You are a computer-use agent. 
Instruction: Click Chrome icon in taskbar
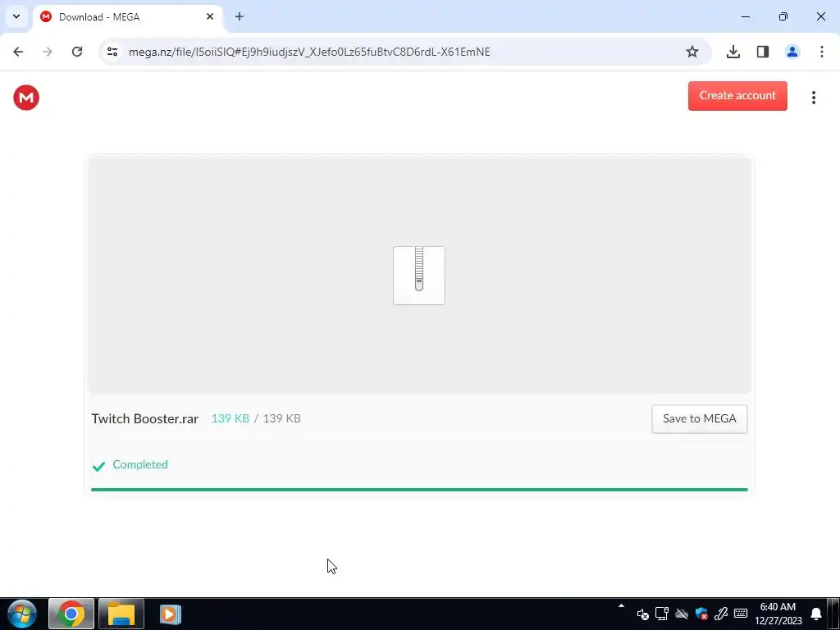(x=71, y=614)
